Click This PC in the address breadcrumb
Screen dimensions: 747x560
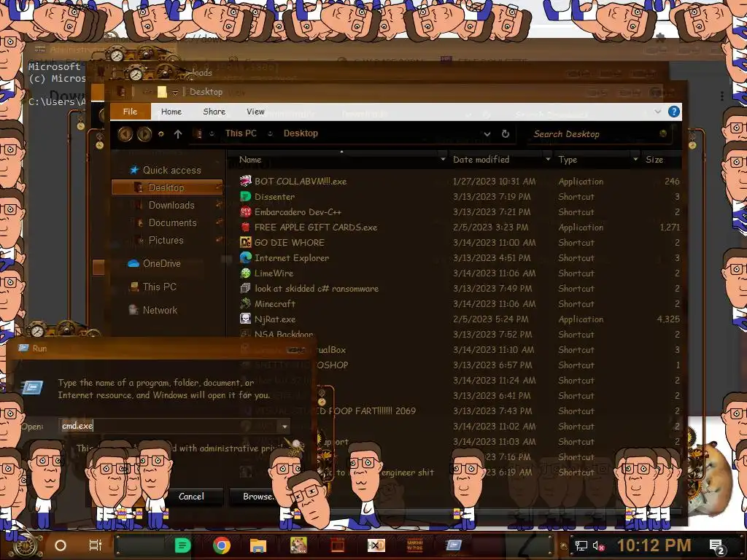coord(241,133)
